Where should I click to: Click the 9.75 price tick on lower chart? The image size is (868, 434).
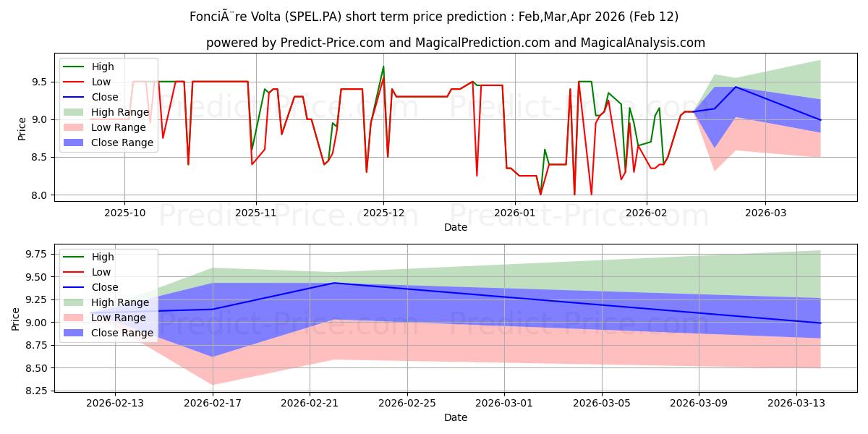click(38, 254)
